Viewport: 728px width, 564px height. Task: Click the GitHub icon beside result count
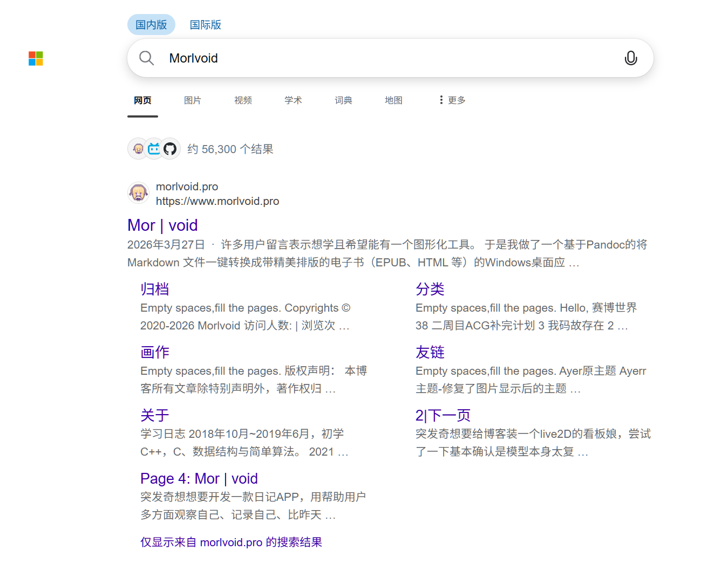click(170, 149)
